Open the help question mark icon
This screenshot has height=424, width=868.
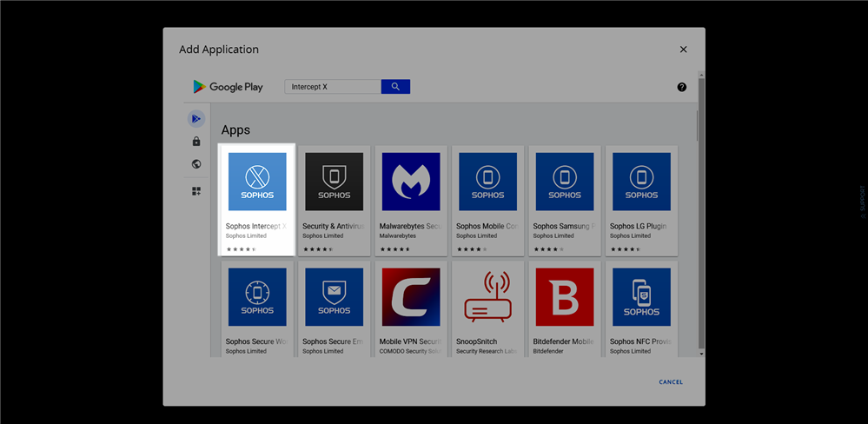pos(681,87)
